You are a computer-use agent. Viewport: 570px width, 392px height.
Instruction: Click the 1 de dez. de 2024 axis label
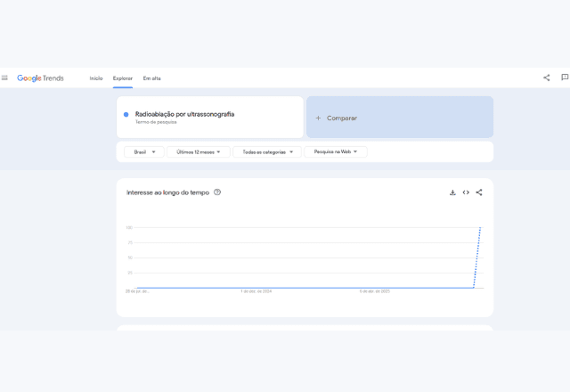256,291
